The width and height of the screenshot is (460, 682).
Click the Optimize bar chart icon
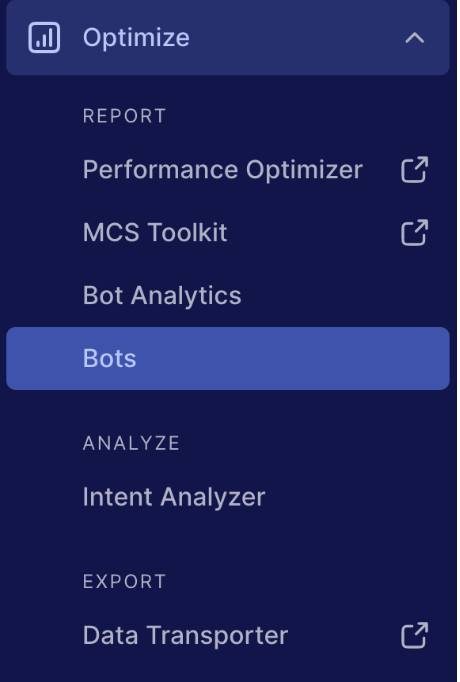pyautogui.click(x=44, y=37)
